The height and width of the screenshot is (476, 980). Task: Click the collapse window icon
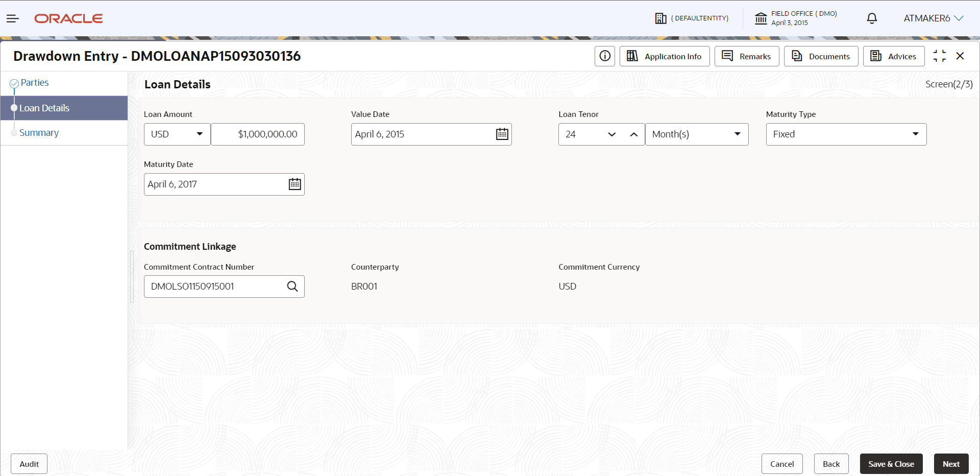tap(940, 56)
